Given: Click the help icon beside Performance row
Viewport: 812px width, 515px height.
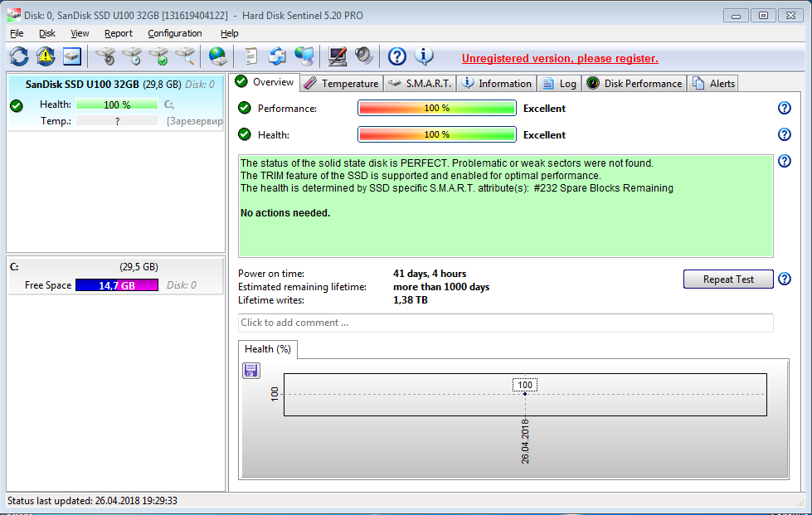Looking at the screenshot, I should 785,108.
